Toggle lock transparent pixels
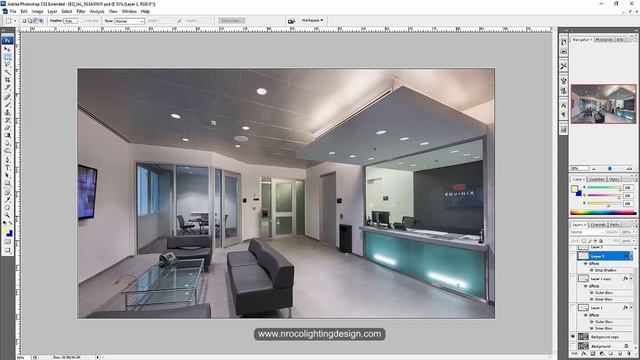The image size is (640, 360). click(583, 241)
